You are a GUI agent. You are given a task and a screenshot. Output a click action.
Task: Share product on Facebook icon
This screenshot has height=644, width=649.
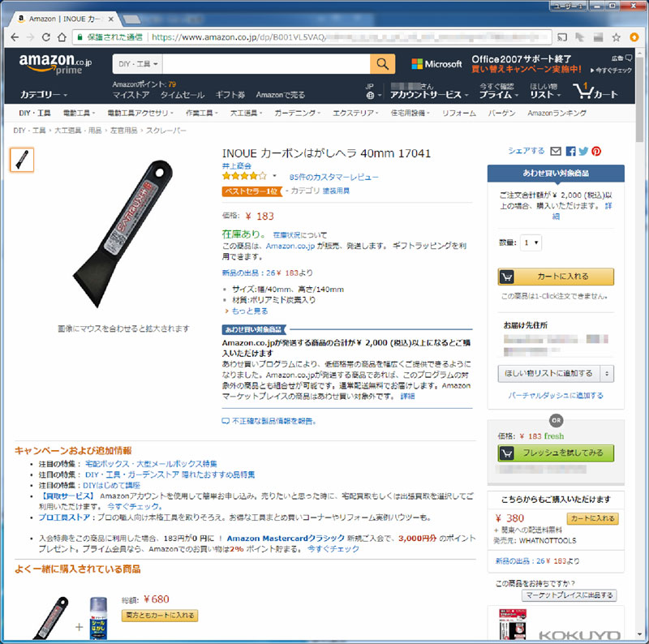tap(571, 151)
